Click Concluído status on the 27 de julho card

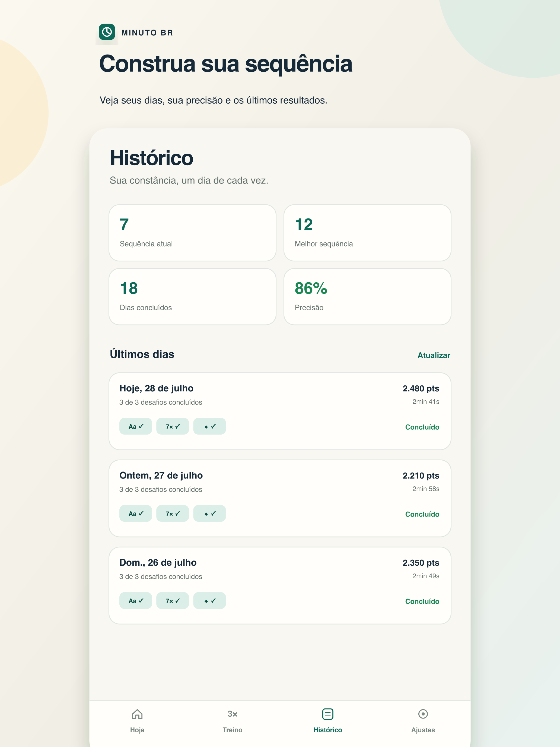pyautogui.click(x=422, y=514)
